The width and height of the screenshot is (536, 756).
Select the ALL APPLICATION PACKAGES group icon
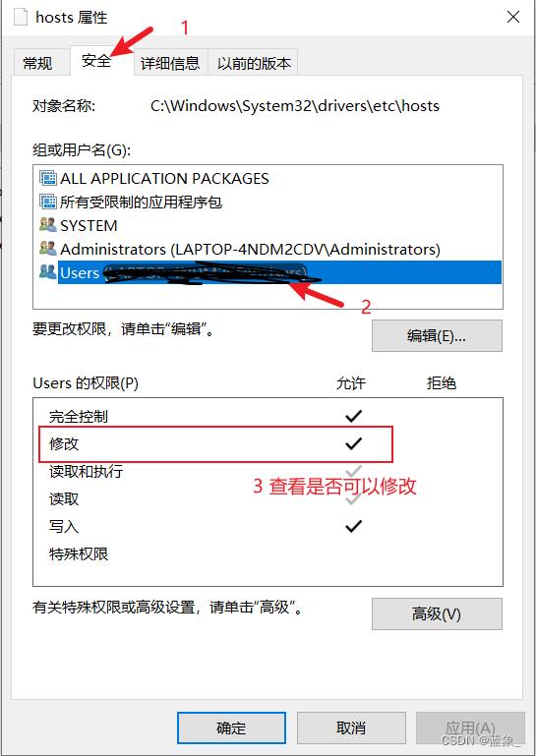(x=48, y=178)
